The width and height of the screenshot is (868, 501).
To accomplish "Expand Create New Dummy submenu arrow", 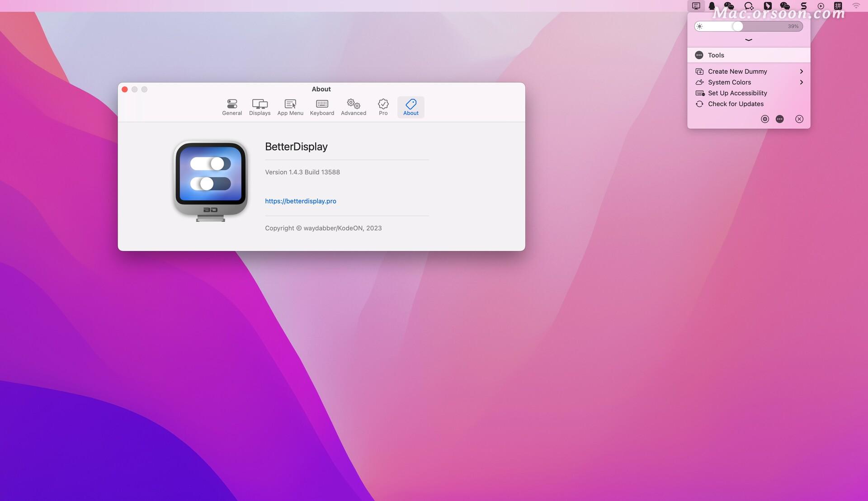I will [x=801, y=71].
